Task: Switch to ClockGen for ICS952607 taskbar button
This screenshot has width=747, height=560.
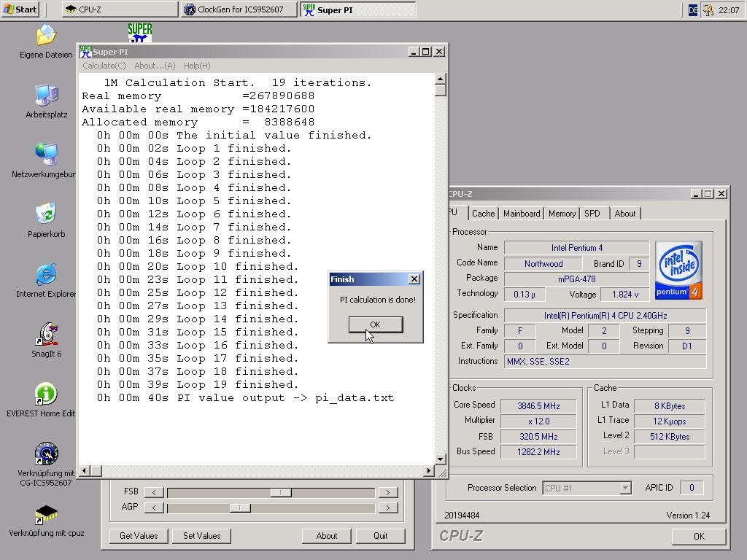Action: pos(239,9)
